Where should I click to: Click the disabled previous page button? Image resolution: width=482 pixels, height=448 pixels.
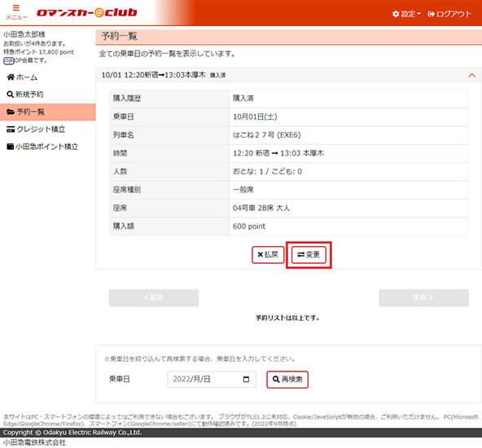pyautogui.click(x=153, y=297)
